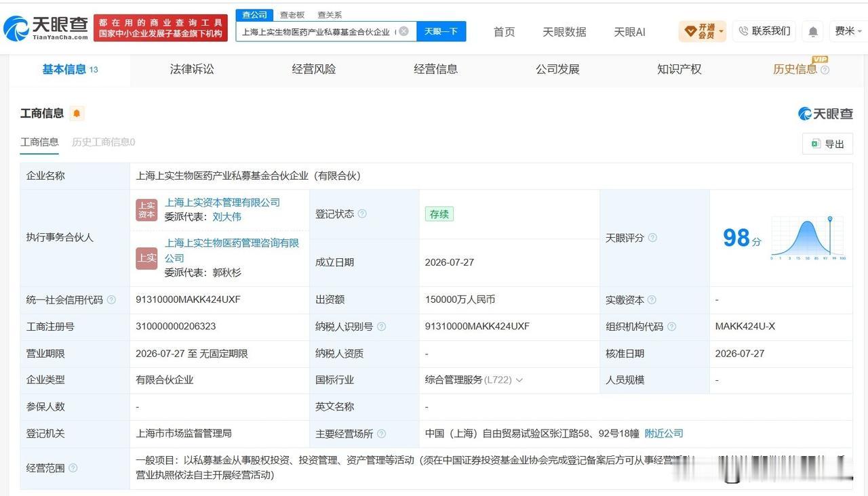The width and height of the screenshot is (868, 496).
Task: Click the 天眼评分 distribution chart
Action: point(808,238)
